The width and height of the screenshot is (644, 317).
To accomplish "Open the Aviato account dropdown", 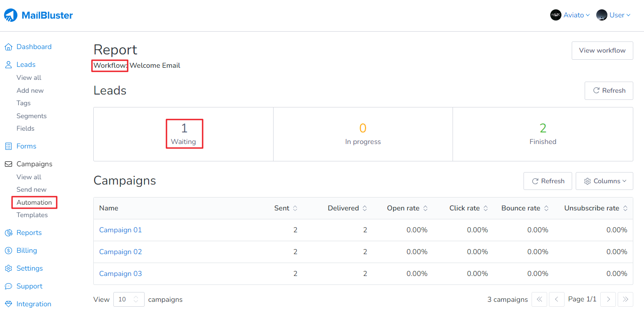I will coord(570,15).
